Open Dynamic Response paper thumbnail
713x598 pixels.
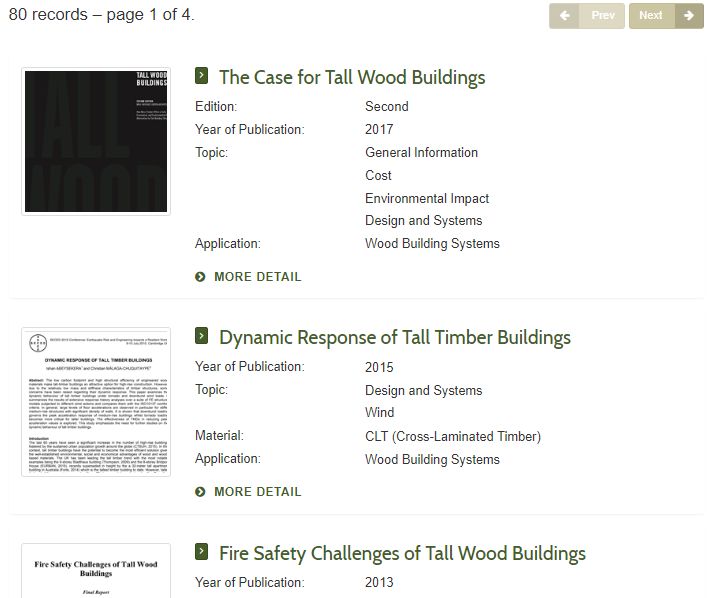click(x=96, y=402)
